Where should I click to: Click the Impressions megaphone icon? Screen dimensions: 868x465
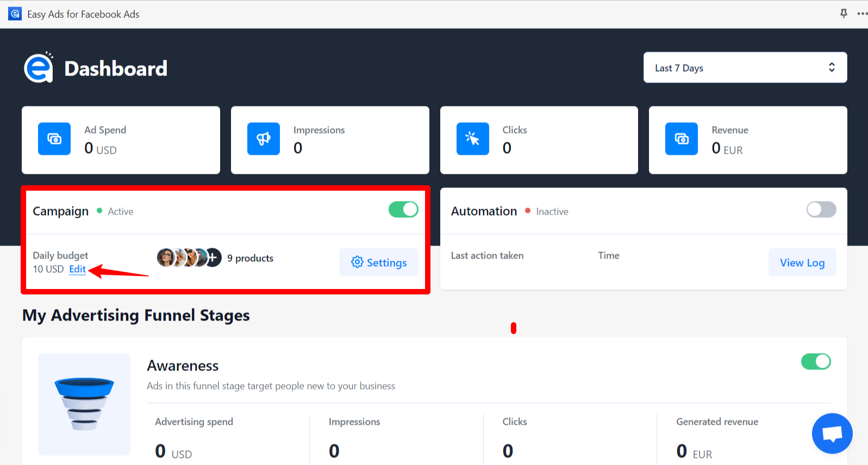tap(264, 139)
